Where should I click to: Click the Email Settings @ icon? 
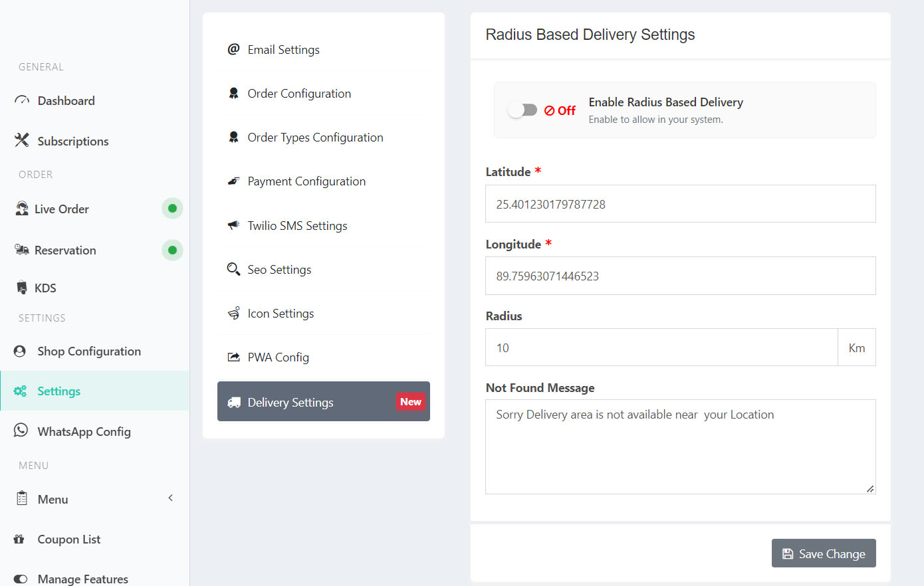233,49
